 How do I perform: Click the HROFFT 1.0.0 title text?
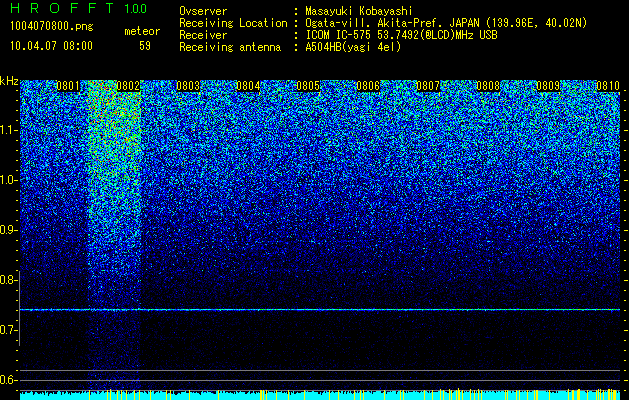pos(79,8)
